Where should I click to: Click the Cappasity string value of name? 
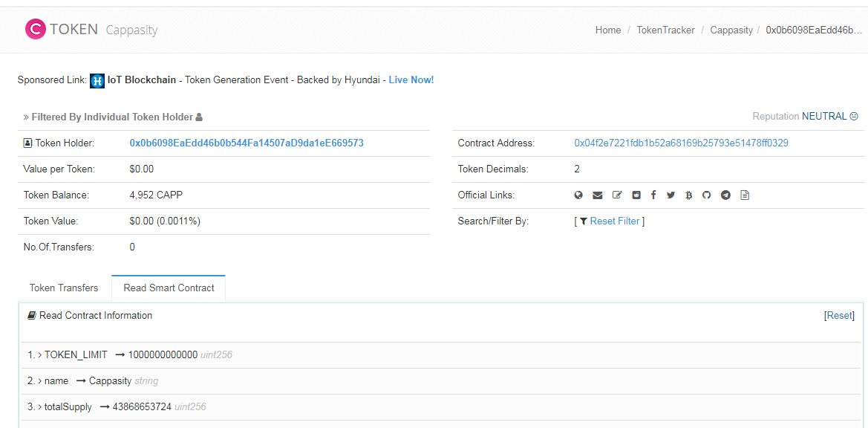[110, 381]
